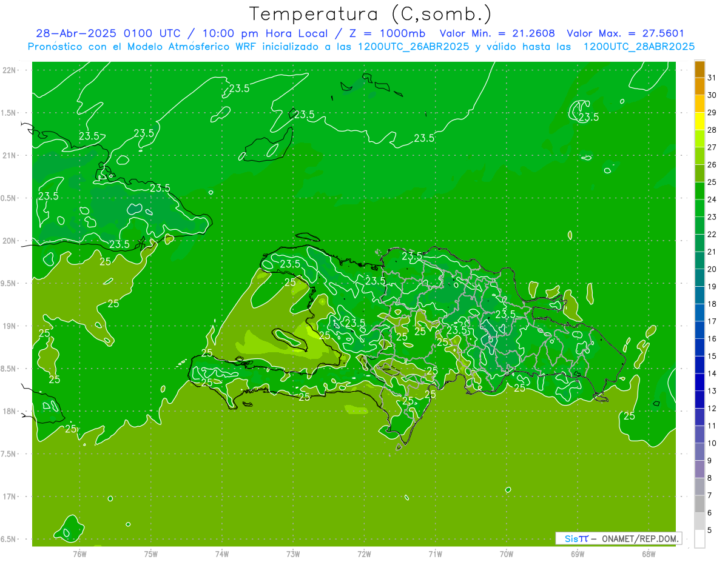Click the '20' label on the color scale
Viewport: 728px width, 562px height.
712,269
